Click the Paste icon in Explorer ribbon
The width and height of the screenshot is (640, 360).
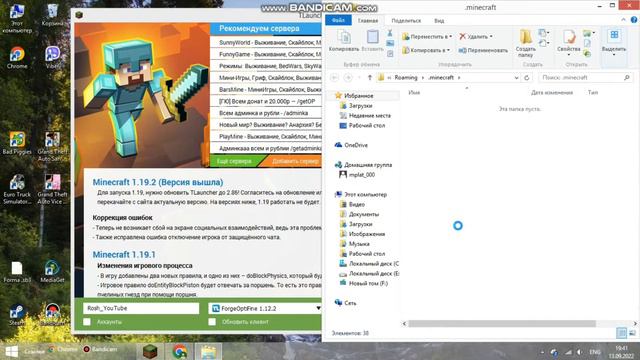tap(372, 37)
